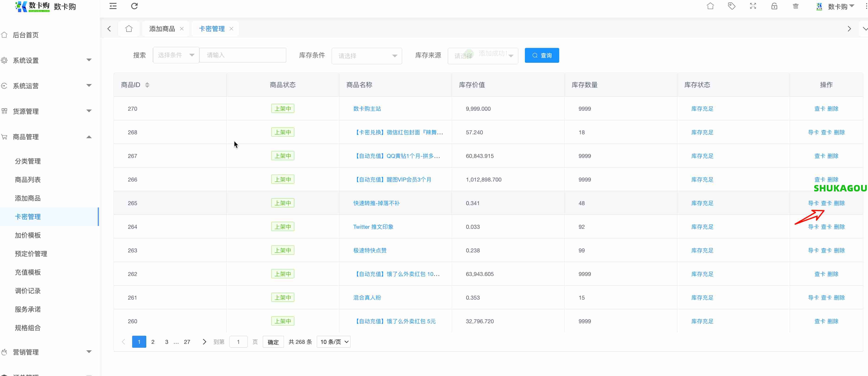Click the home icon in the top toolbar
The height and width of the screenshot is (376, 868).
point(711,6)
